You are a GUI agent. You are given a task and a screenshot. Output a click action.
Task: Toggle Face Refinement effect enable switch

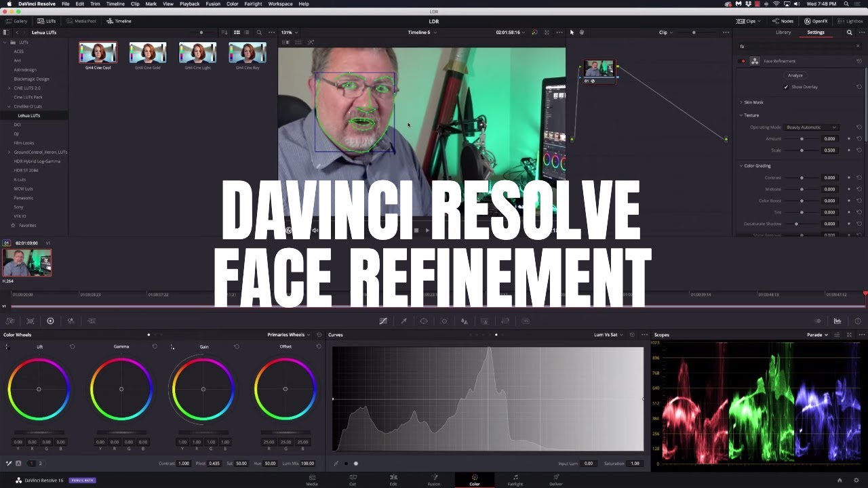pyautogui.click(x=743, y=61)
